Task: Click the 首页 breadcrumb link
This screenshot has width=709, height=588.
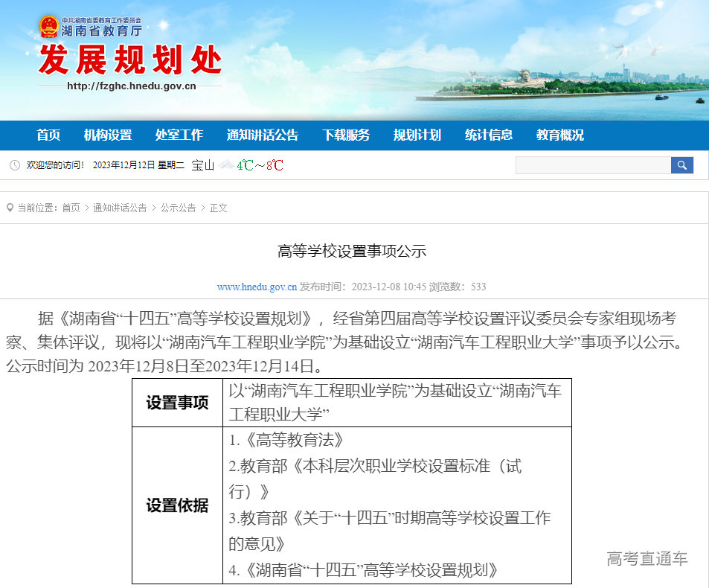Action: pos(69,208)
